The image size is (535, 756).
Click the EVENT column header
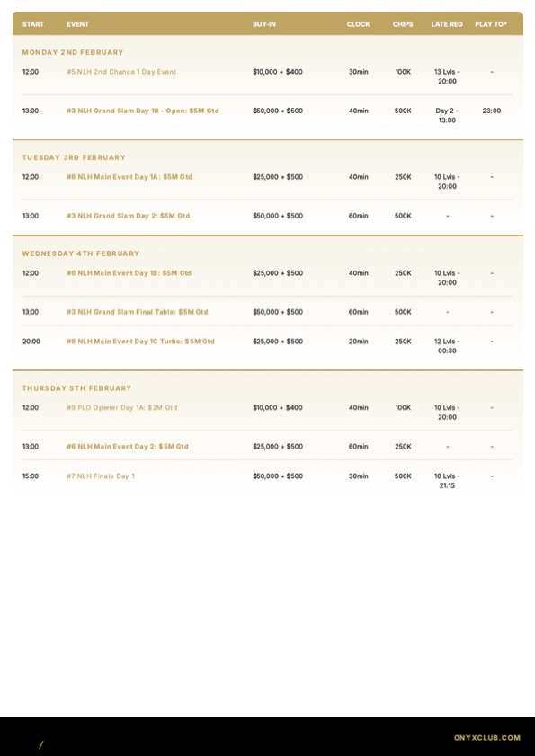[77, 24]
